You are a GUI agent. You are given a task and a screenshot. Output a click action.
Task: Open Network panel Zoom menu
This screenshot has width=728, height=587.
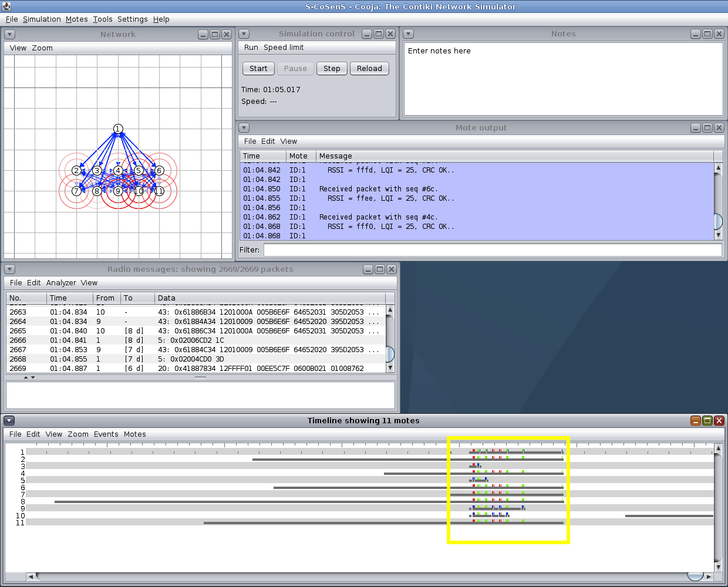pos(42,48)
